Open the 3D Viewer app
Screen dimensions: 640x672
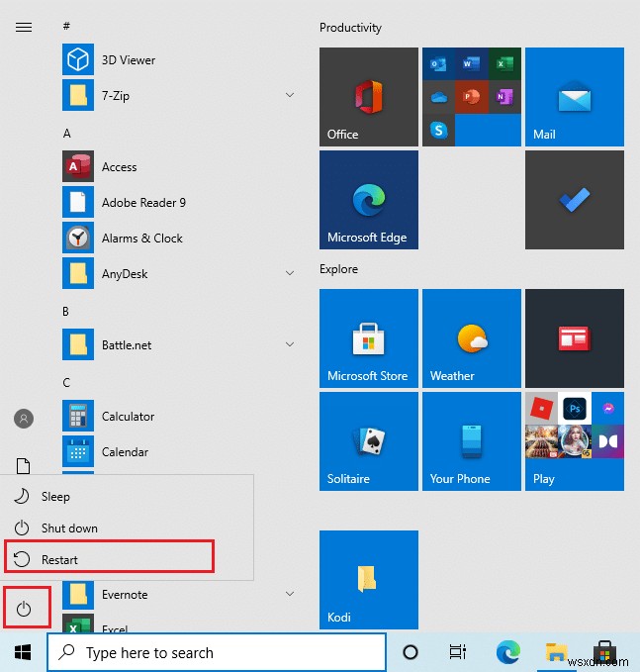coord(180,59)
